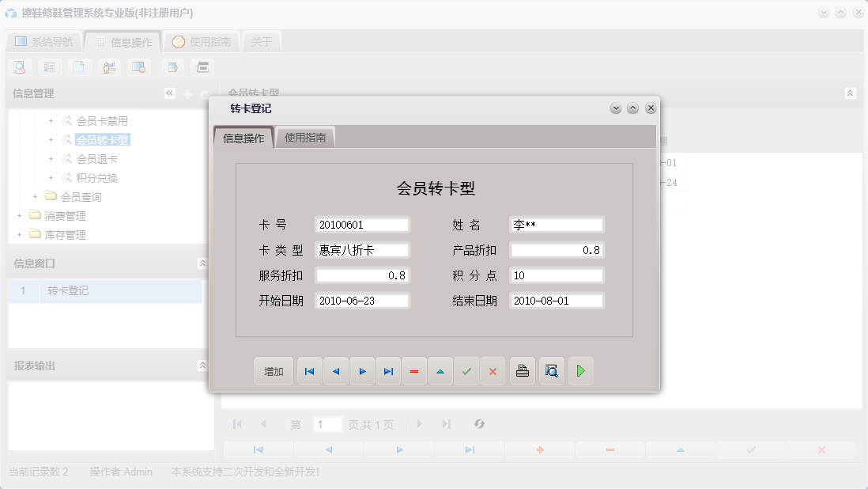The image size is (868, 489).
Task: Click the print icon in the 转卡登记 dialog
Action: coord(522,370)
